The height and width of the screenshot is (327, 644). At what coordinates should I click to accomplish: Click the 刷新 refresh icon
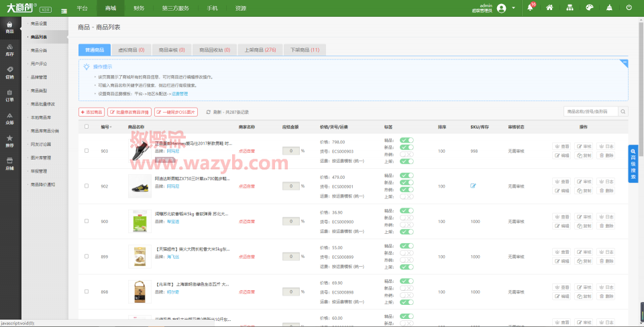pyautogui.click(x=209, y=112)
